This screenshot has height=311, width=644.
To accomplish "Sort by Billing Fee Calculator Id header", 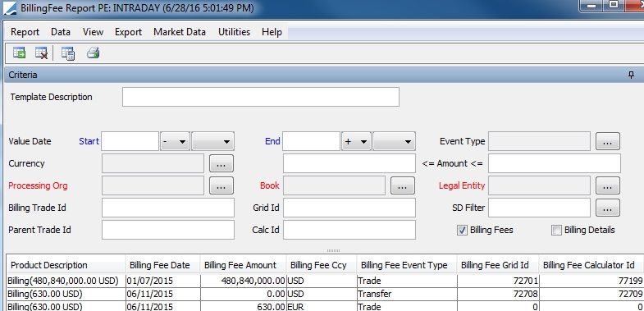I will pyautogui.click(x=591, y=265).
